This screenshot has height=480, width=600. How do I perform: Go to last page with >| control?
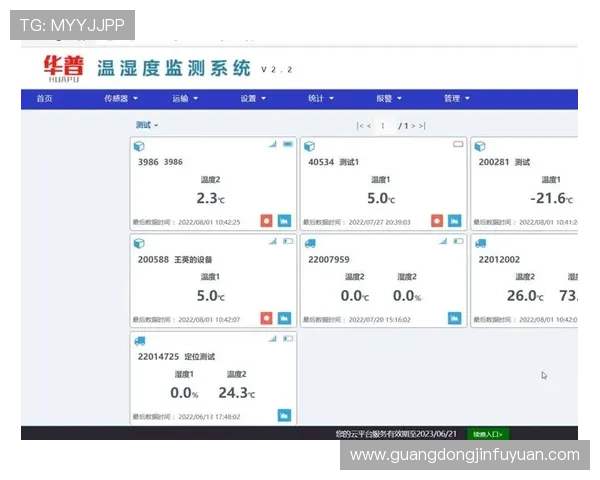[422, 126]
